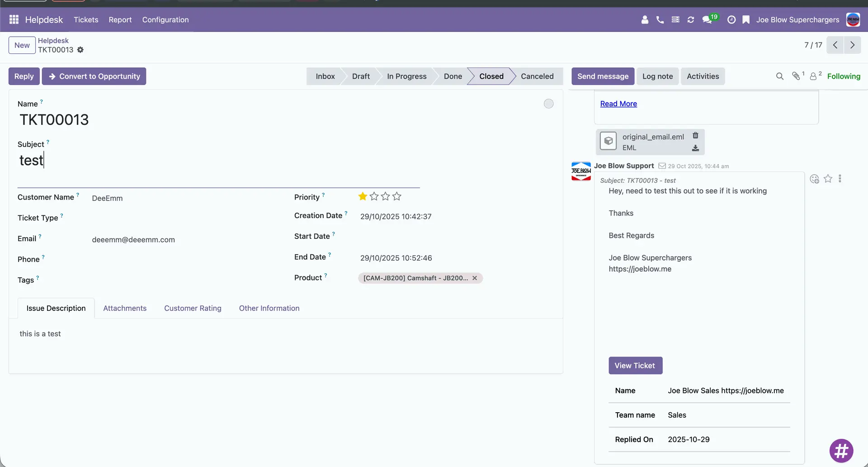Set ticket stage to Canceled
868x467 pixels.
tap(537, 76)
